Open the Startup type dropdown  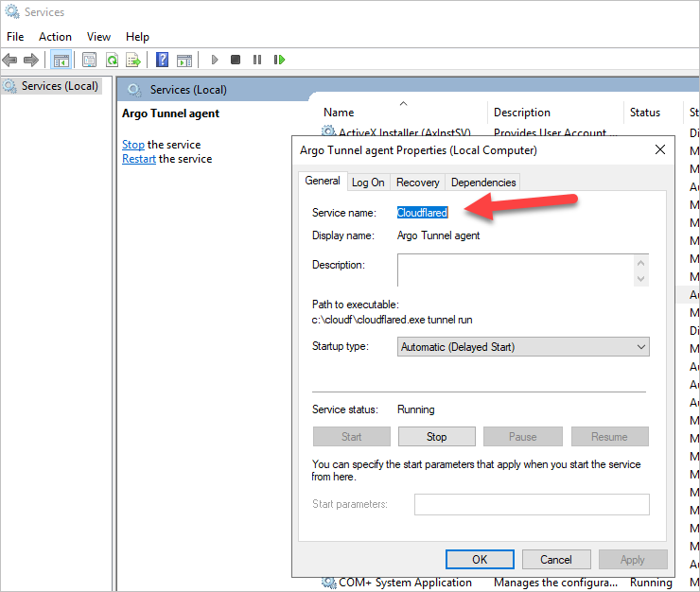click(523, 347)
